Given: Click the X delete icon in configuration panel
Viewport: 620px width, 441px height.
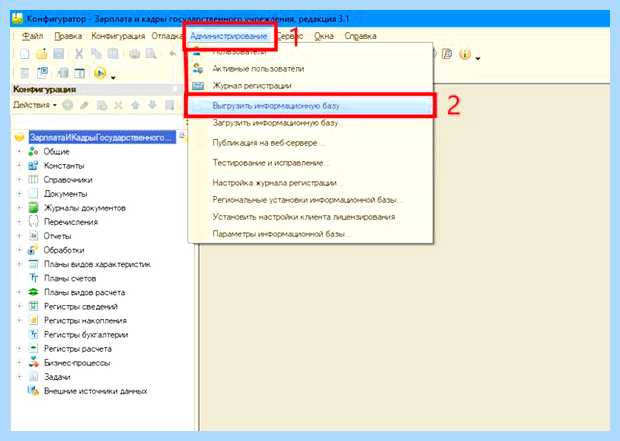Looking at the screenshot, I should click(x=118, y=105).
